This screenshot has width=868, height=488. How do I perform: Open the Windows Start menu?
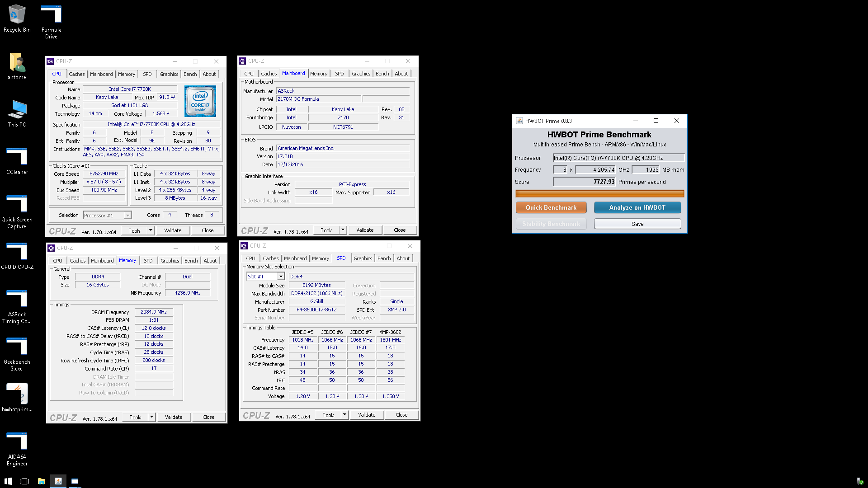(x=8, y=481)
